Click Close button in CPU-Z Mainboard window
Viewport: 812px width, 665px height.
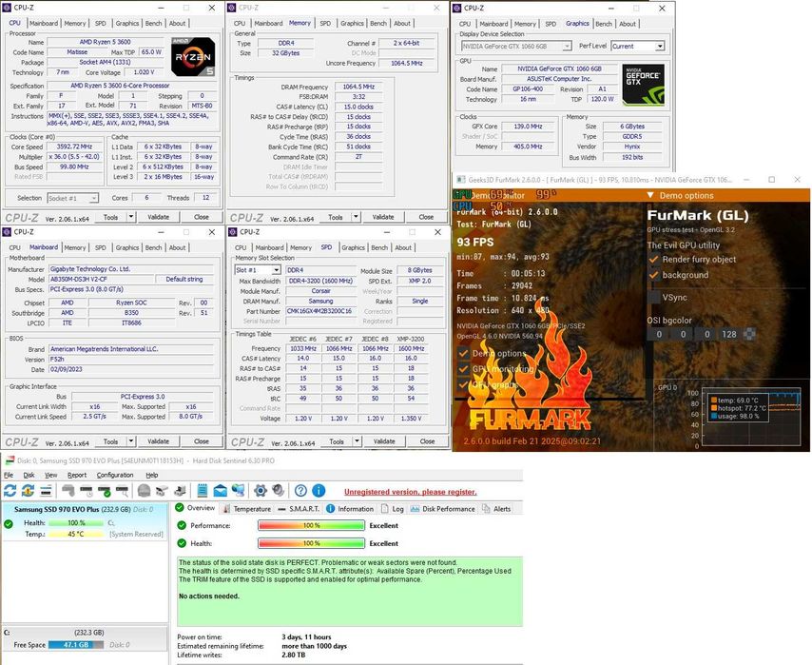(202, 441)
